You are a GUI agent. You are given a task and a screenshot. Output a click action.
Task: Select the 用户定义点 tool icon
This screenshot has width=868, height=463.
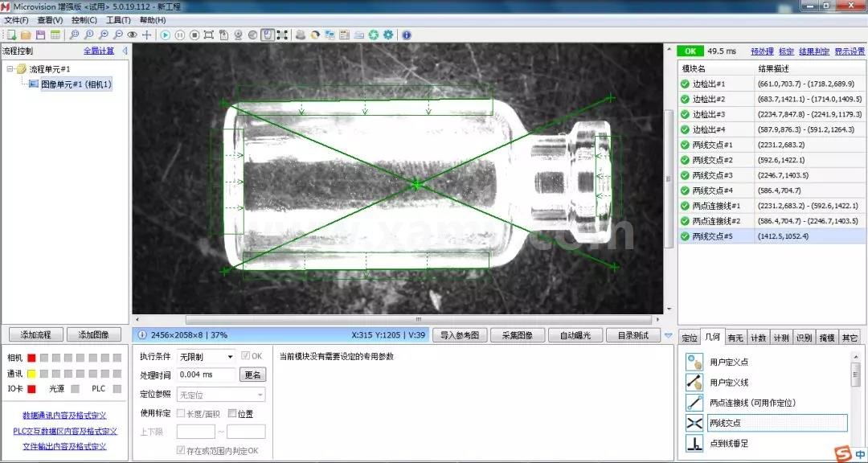[694, 363]
